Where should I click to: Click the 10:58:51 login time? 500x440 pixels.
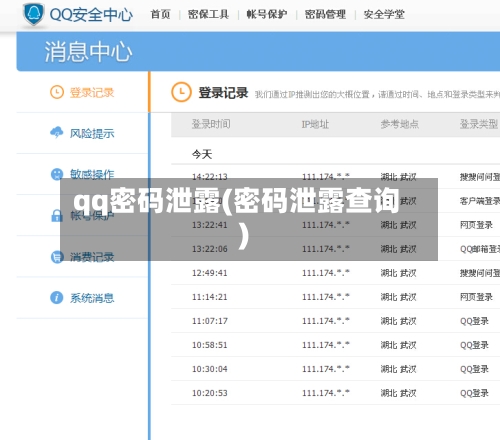[x=210, y=345]
